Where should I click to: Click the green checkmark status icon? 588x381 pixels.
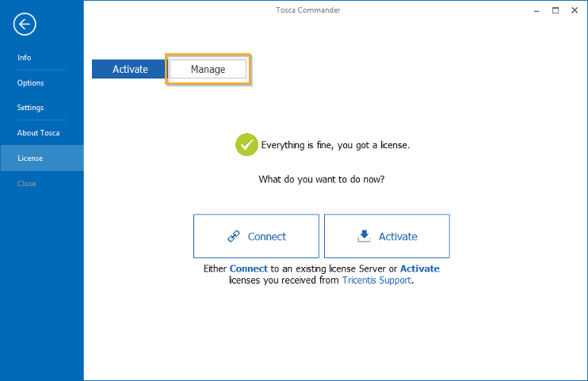[246, 145]
